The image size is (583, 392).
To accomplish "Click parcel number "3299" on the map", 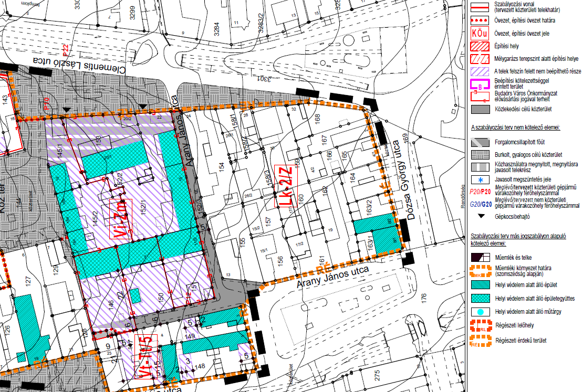I will 132,12.
